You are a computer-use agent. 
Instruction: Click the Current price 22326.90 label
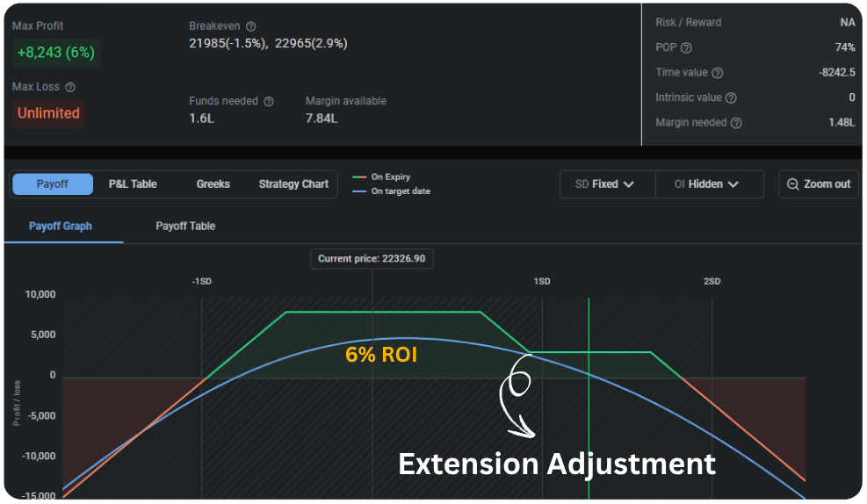tap(372, 259)
